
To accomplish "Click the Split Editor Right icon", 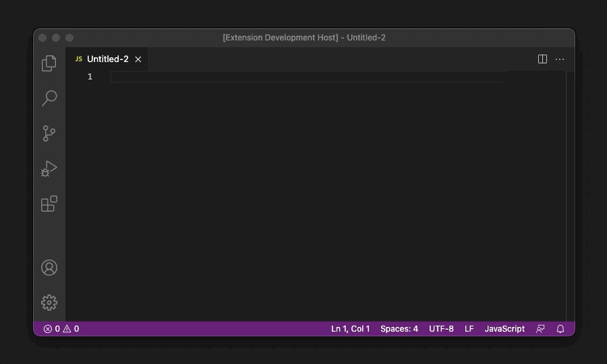I will [x=542, y=59].
